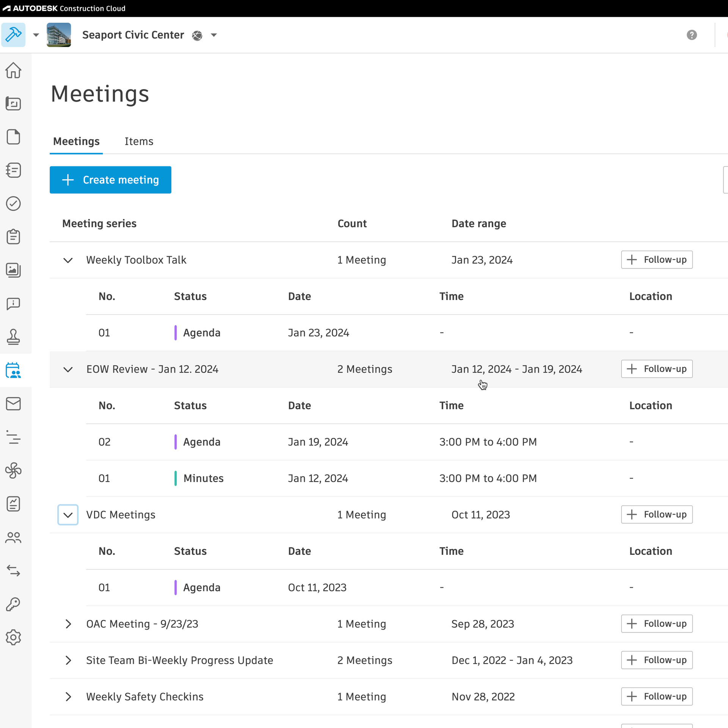
Task: Click the Weekly Safety Checkins series name
Action: click(145, 697)
